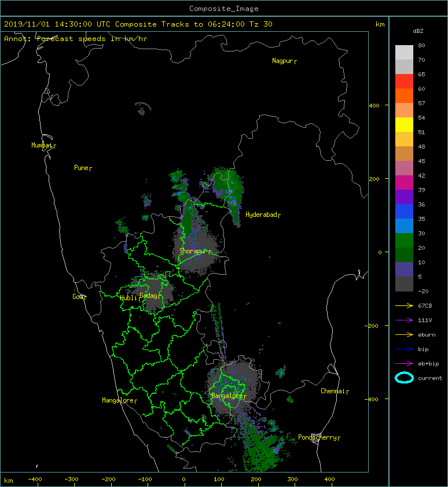Click the purple 111V arrow legend icon

[404, 320]
